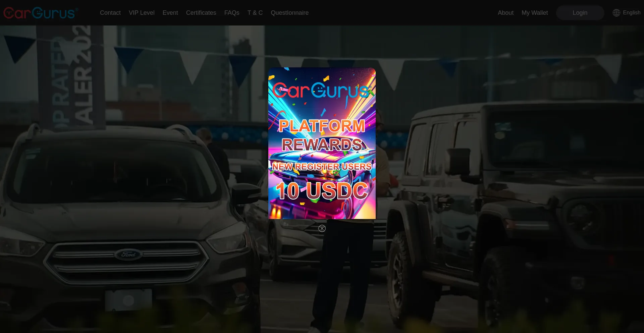Open the English language dropdown

click(x=632, y=12)
